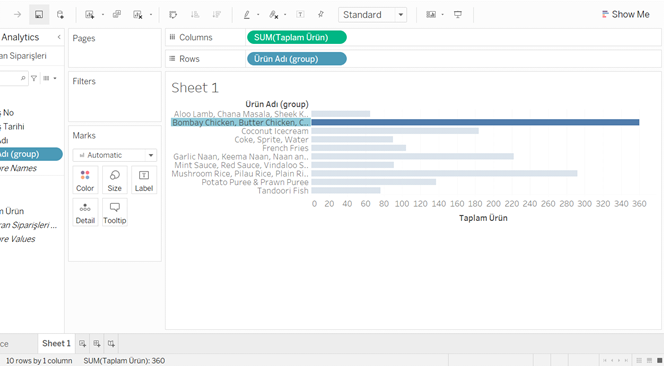Open the Show Me panel
Image resolution: width=664 pixels, height=366 pixels.
(x=625, y=14)
